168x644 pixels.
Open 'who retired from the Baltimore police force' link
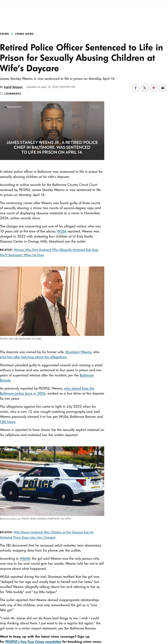pos(47,391)
